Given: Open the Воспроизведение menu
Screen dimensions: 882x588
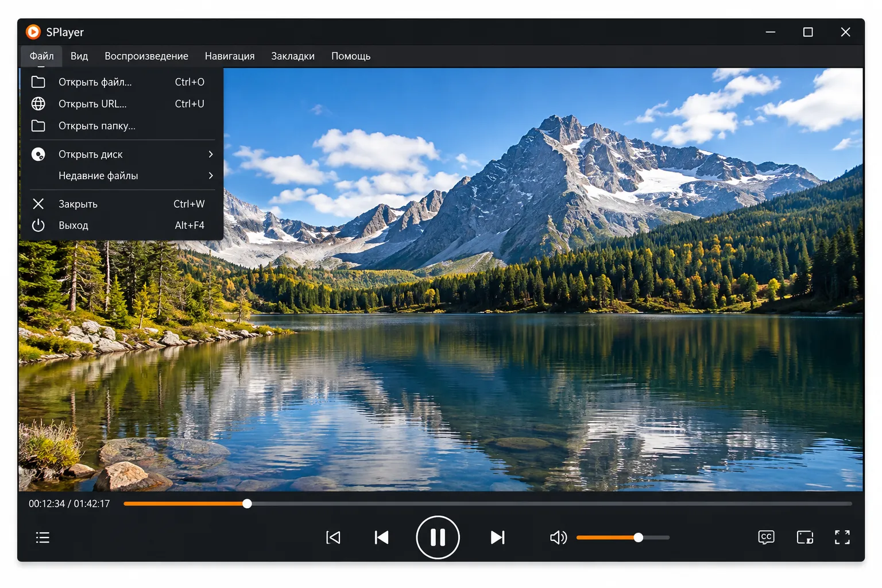Looking at the screenshot, I should click(x=146, y=56).
